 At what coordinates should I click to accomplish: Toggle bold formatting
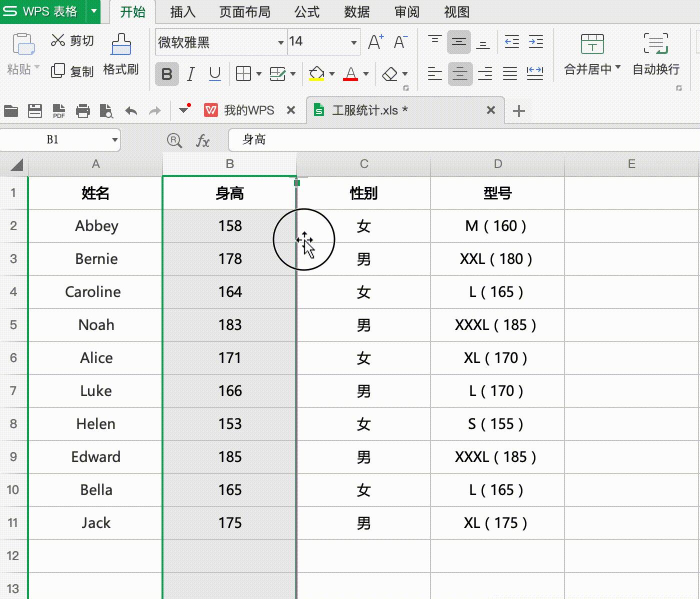pos(166,73)
